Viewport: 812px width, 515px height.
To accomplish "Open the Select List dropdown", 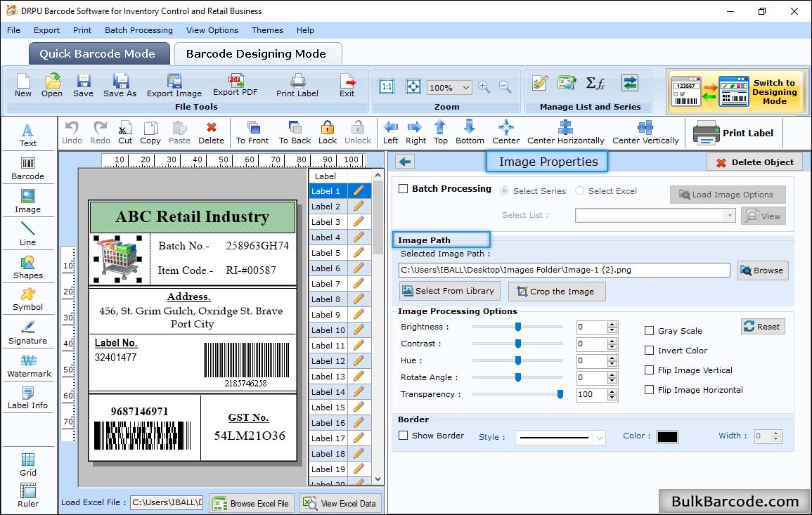I will coord(729,215).
